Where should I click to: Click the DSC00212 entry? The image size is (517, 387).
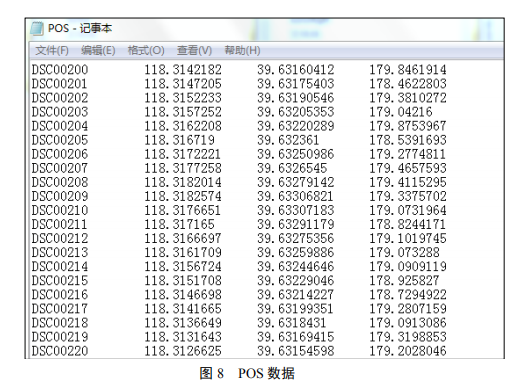60,238
